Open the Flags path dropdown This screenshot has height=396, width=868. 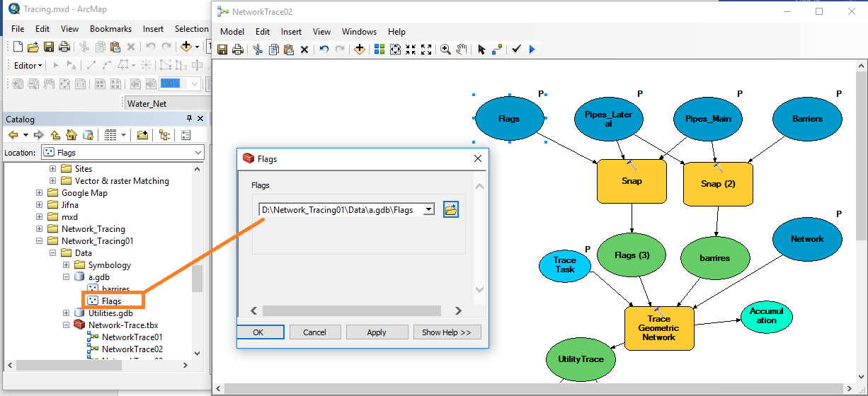(x=428, y=209)
